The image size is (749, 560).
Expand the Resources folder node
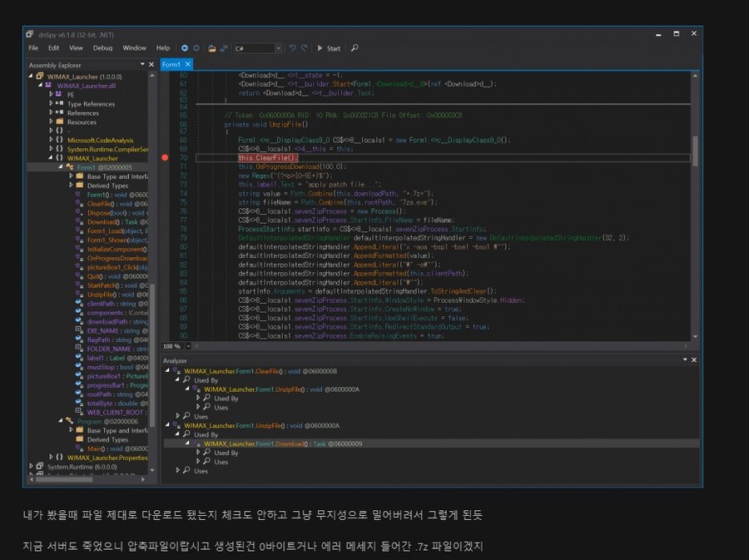click(51, 121)
